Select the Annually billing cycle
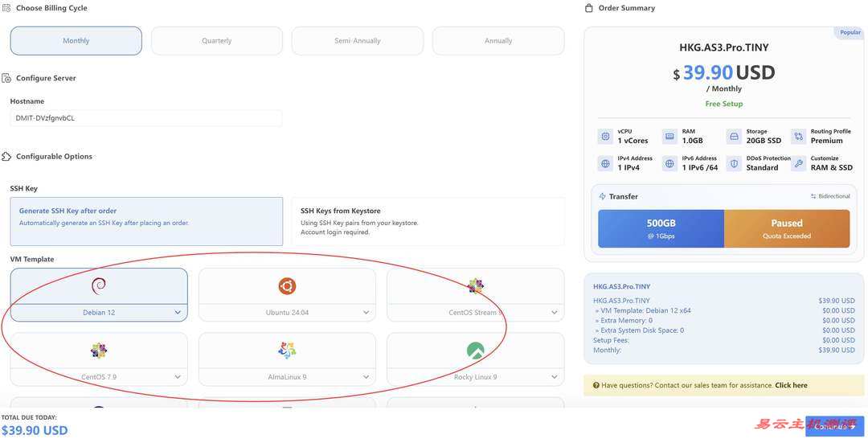Screen dimensions: 868x439 [498, 41]
